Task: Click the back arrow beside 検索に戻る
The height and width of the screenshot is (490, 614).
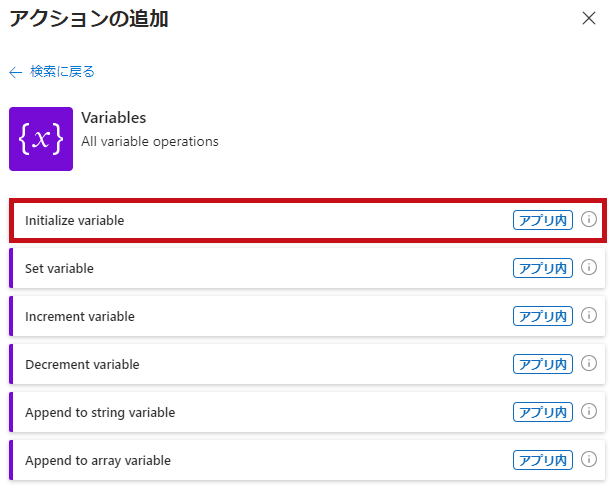Action: click(x=16, y=72)
